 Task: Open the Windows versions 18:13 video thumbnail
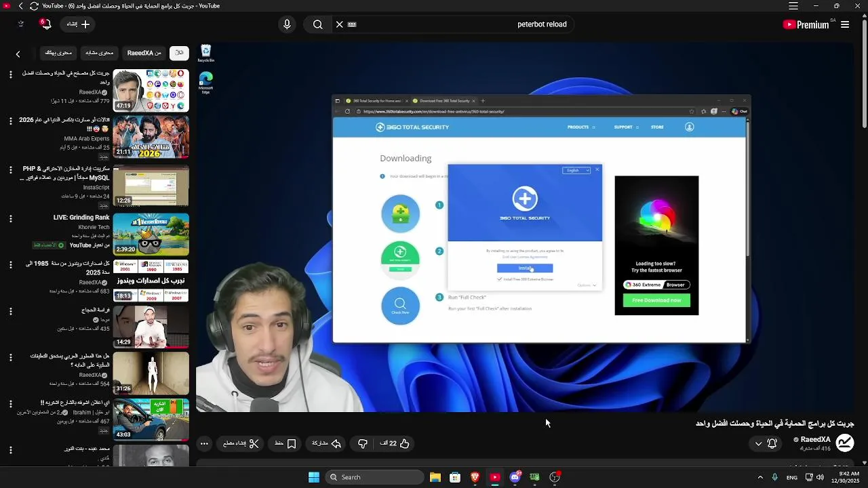click(151, 281)
